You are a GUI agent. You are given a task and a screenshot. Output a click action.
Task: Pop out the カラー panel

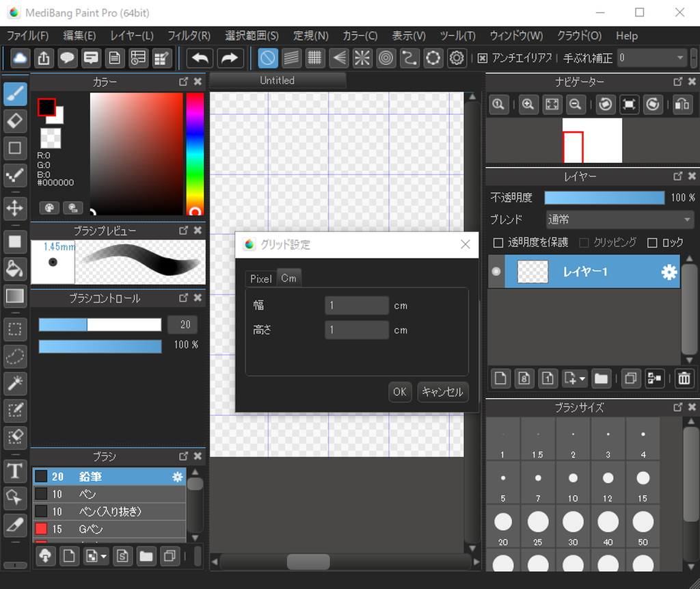pos(183,81)
